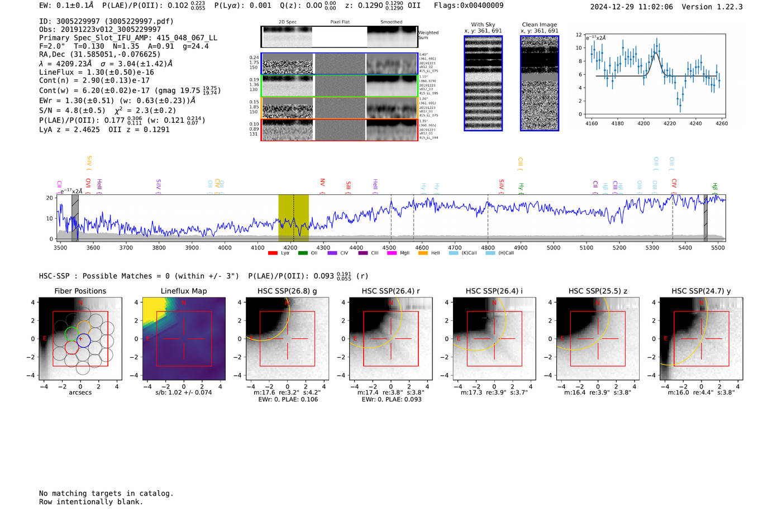
Task: Open the HSC SSP y-band image
Action: pyautogui.click(x=701, y=339)
